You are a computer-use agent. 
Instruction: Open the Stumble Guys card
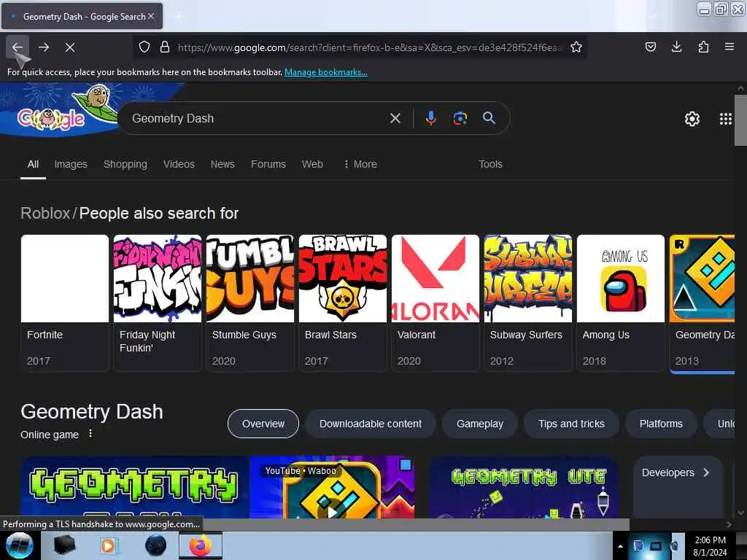(250, 303)
